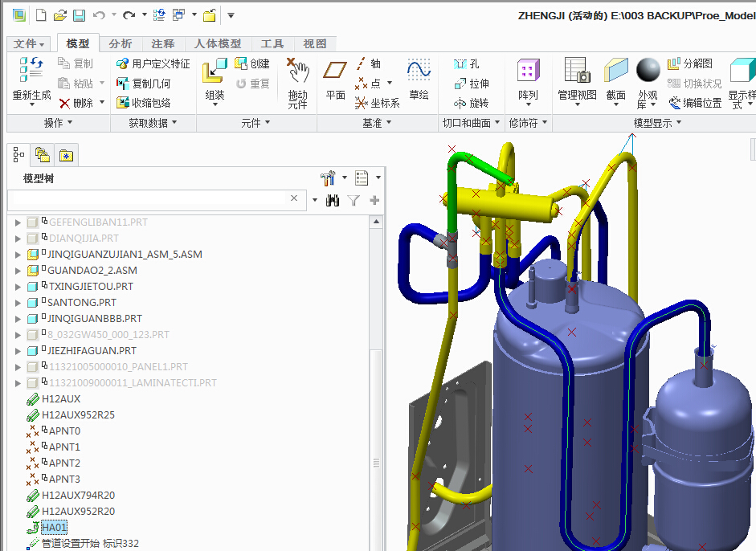The width and height of the screenshot is (756, 551).
Task: Select the Revolve (旋转) tool
Action: [x=472, y=103]
